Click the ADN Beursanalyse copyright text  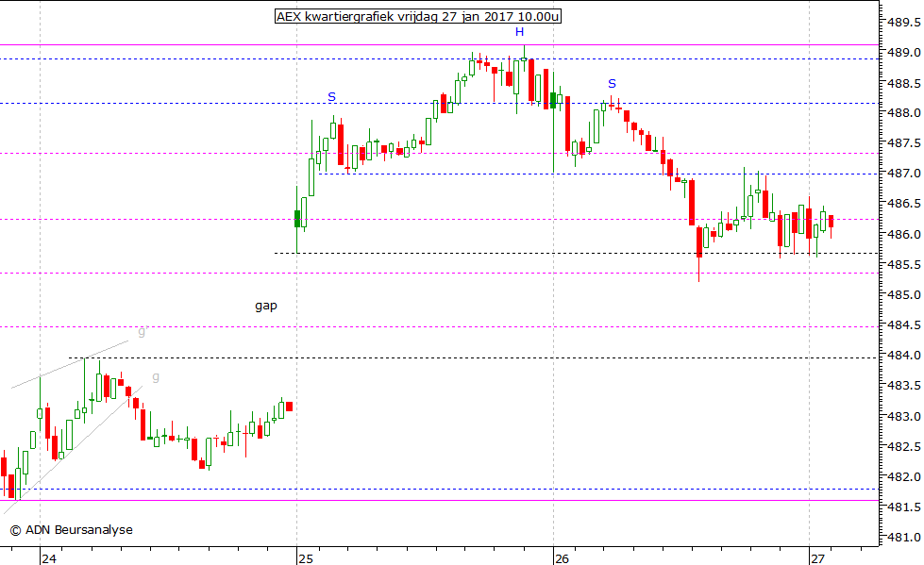(72, 530)
